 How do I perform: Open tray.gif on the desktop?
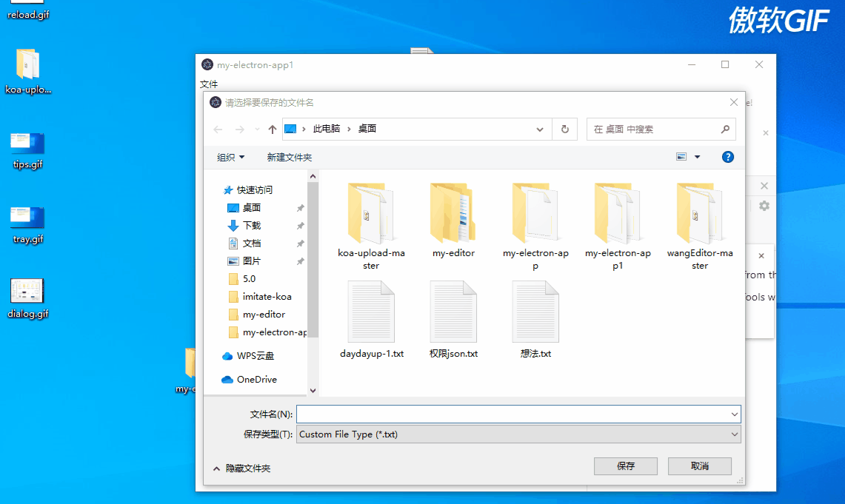pos(26,222)
